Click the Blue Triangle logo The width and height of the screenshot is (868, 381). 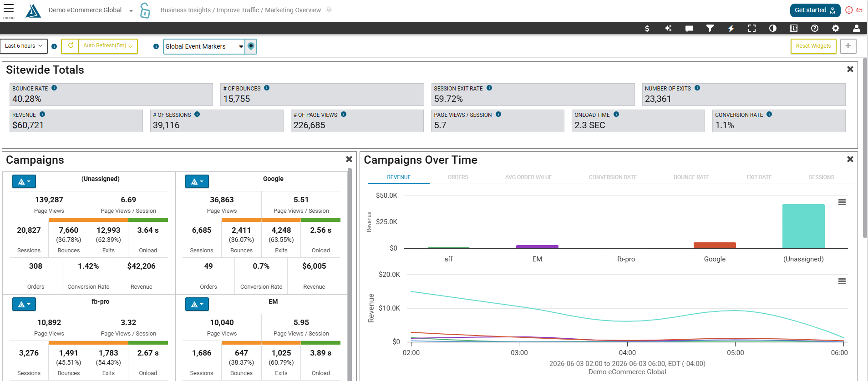click(33, 10)
